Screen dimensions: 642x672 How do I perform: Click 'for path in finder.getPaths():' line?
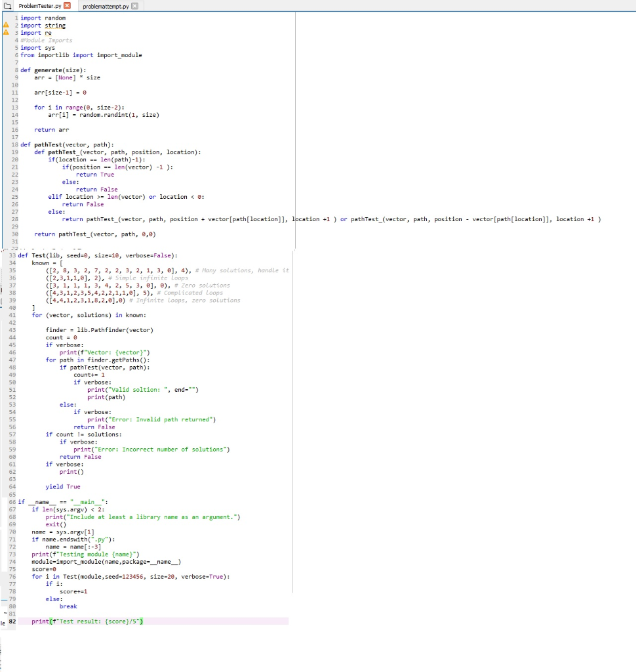(x=98, y=360)
